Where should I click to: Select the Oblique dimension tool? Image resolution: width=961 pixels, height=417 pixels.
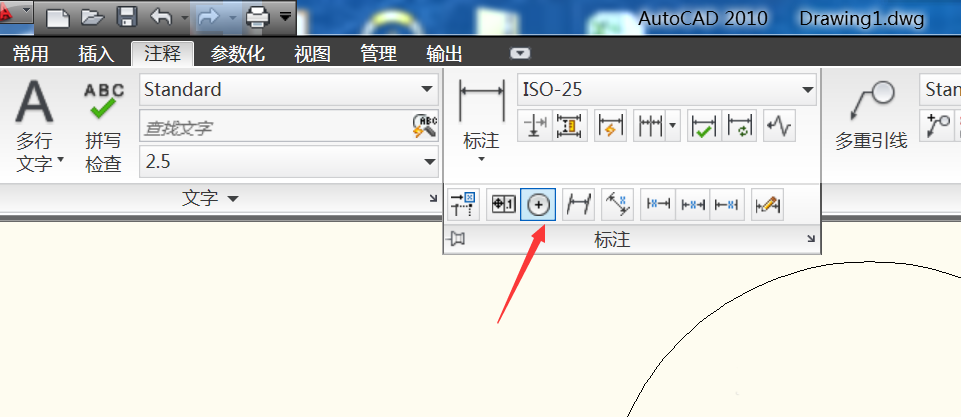[x=579, y=205]
